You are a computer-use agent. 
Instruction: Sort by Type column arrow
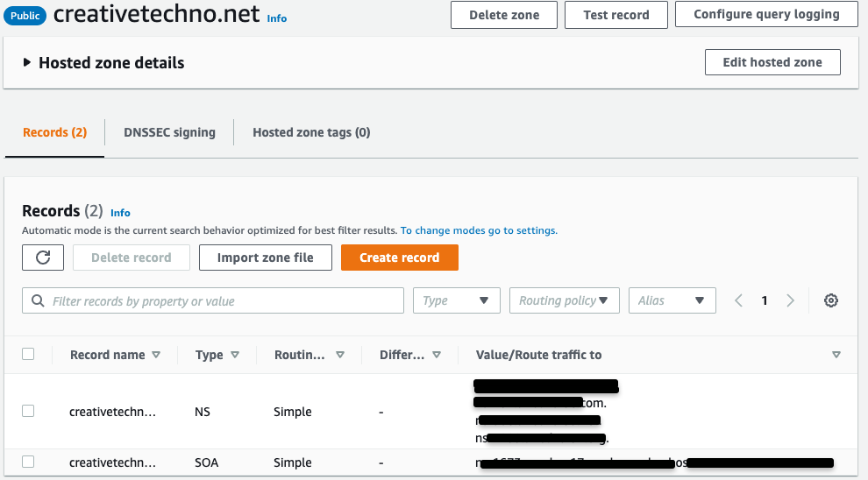tap(234, 355)
